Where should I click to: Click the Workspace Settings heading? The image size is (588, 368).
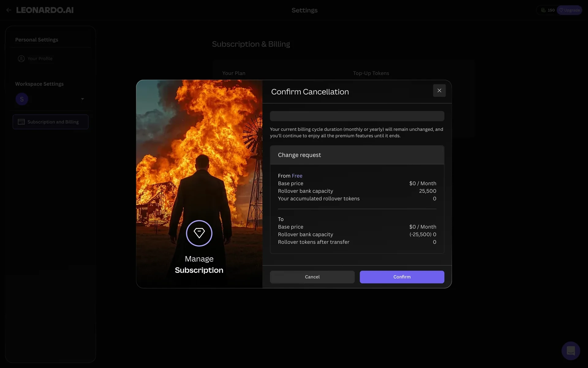tap(40, 84)
